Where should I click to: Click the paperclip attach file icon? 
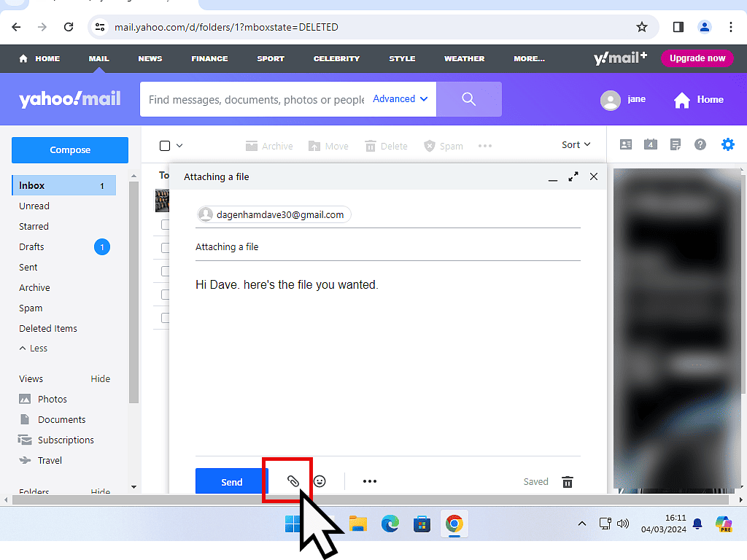(x=293, y=481)
